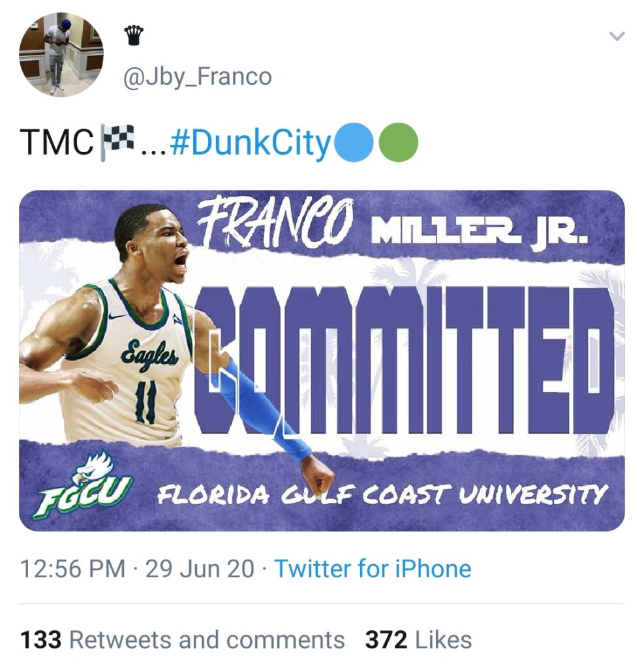Open the tweet options chevron menu
The width and height of the screenshot is (644, 668).
click(x=617, y=37)
